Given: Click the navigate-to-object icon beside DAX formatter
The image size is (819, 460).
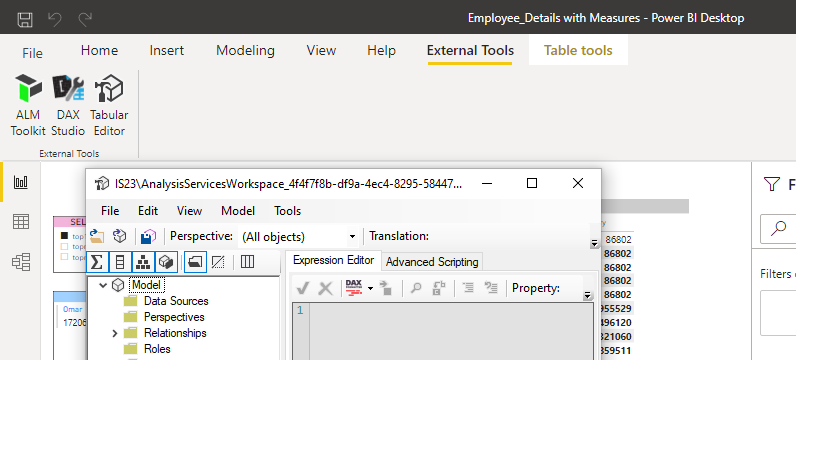Looking at the screenshot, I should point(387,288).
